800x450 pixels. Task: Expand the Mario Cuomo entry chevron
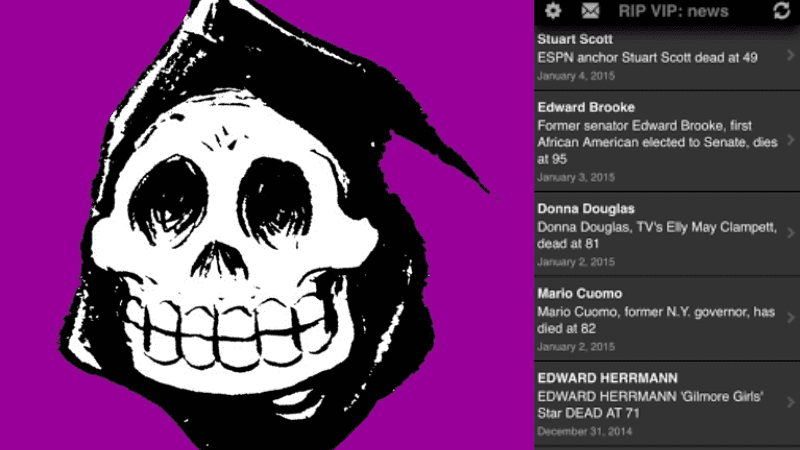pos(790,318)
